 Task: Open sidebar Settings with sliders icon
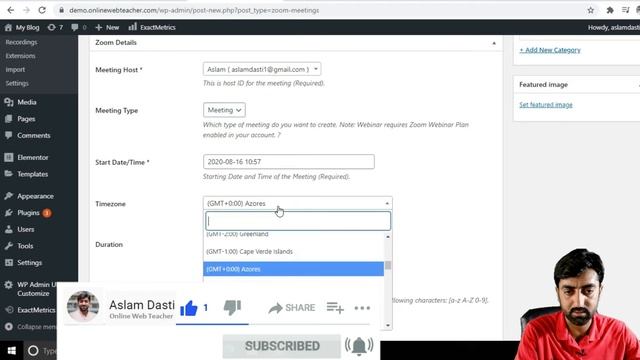click(29, 262)
